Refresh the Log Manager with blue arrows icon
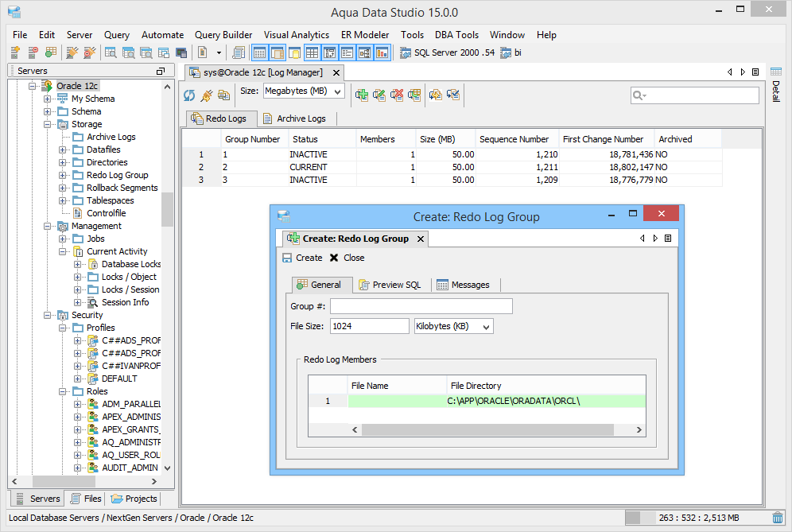 click(x=189, y=95)
